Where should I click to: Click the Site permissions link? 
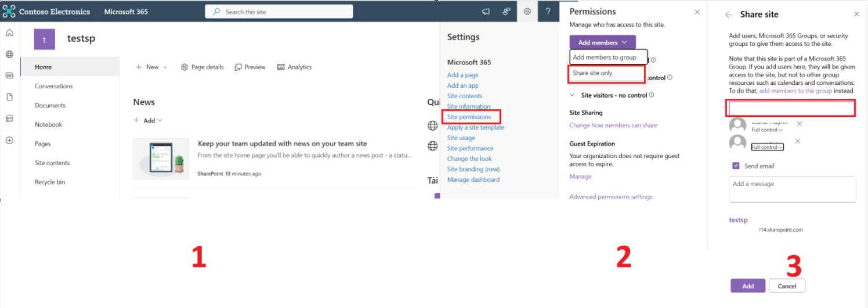[469, 117]
